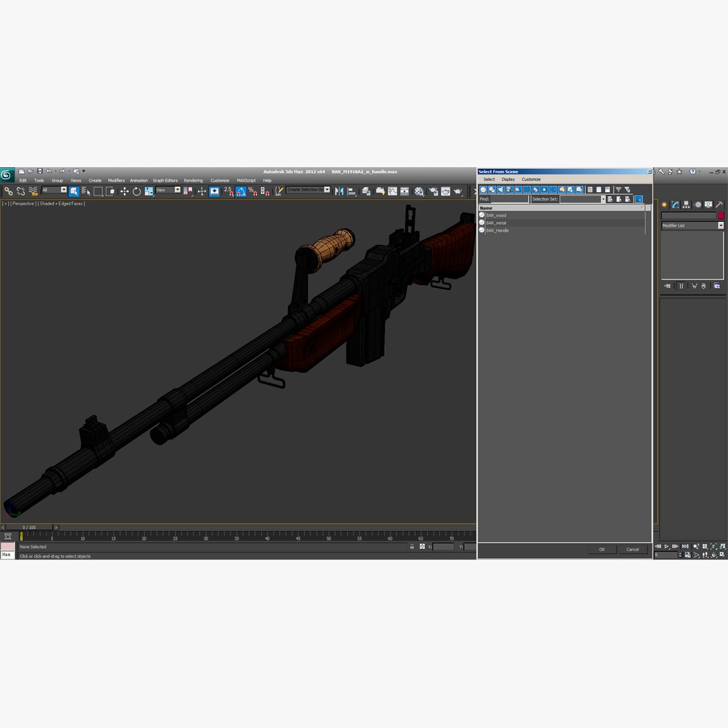This screenshot has width=728, height=728.
Task: Click Edit Named Selection Sets icon
Action: (278, 191)
